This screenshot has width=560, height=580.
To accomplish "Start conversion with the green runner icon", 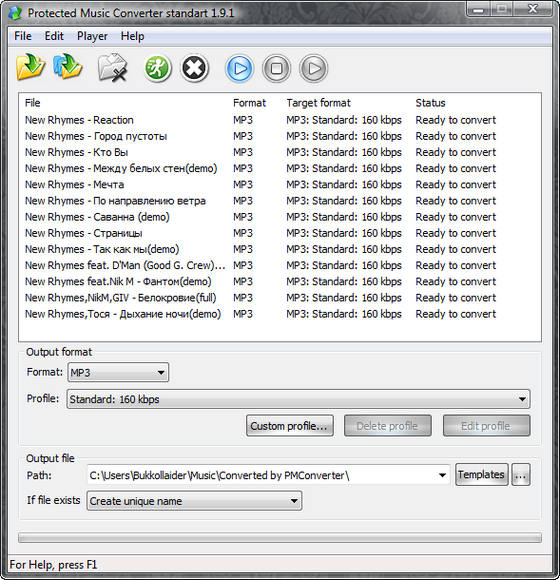I will [157, 68].
